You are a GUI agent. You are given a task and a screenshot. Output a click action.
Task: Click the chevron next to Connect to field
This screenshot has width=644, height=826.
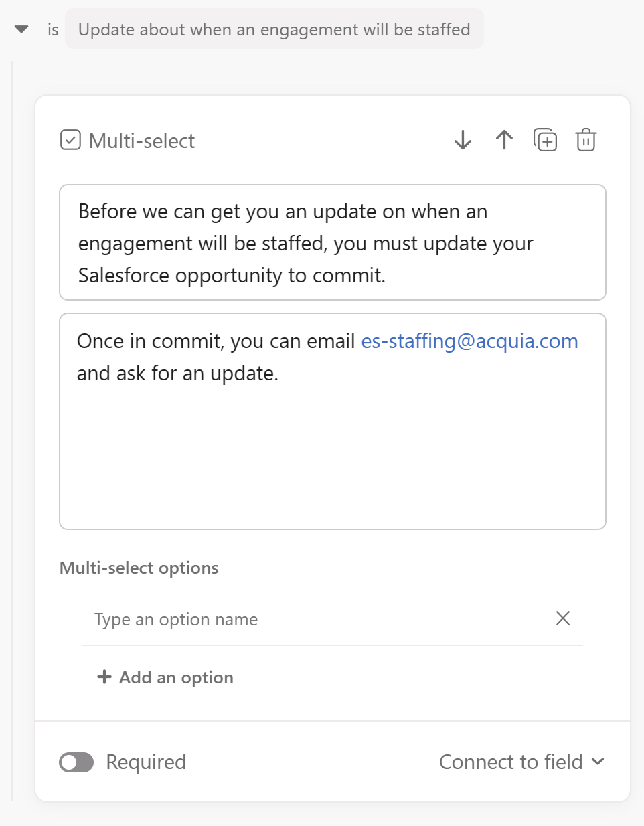[598, 762]
